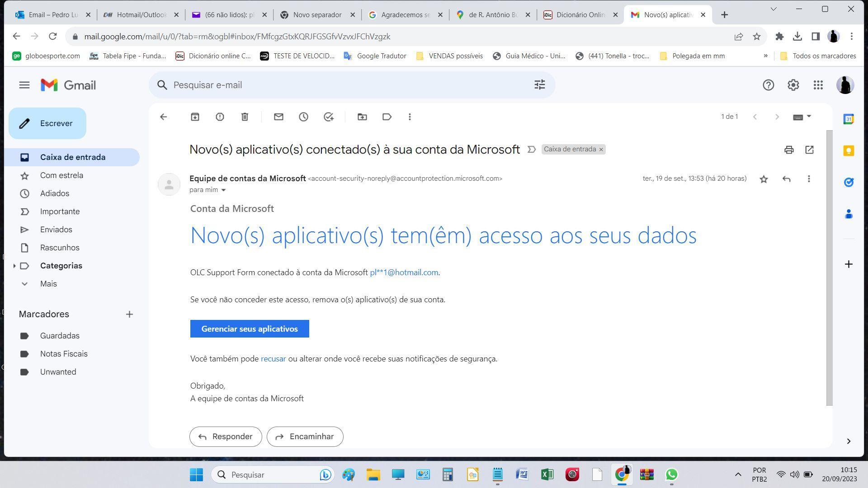Screen dimensions: 868x488
Task: Open message more options menu
Action: (809, 179)
